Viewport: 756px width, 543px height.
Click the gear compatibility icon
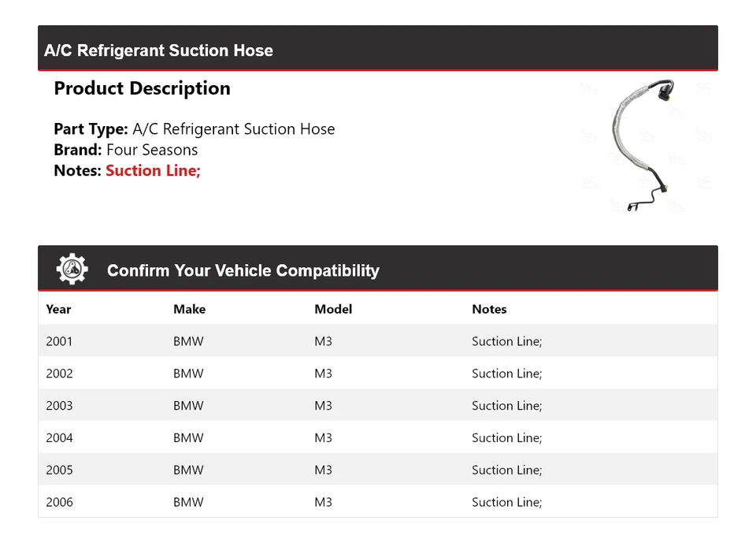72,270
